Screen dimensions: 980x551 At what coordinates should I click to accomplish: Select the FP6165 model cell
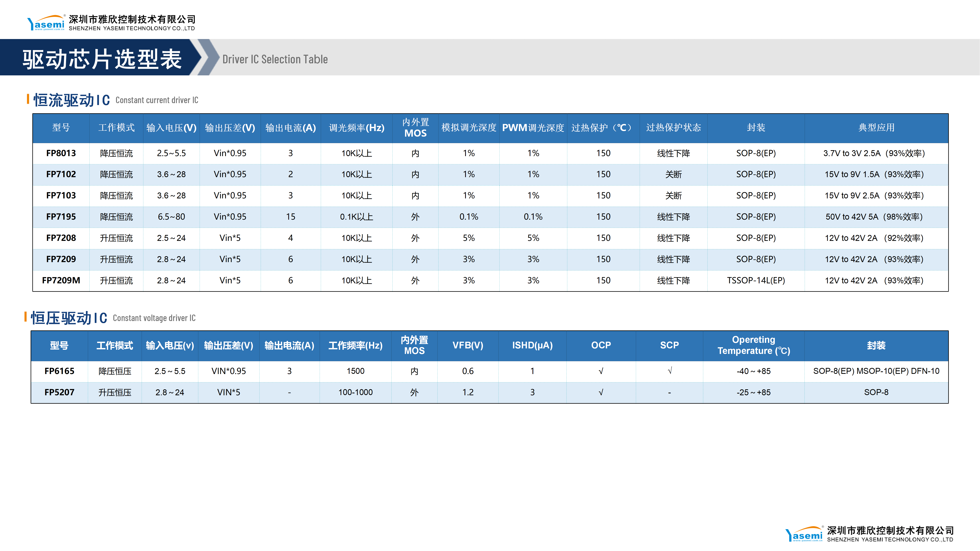tap(59, 371)
